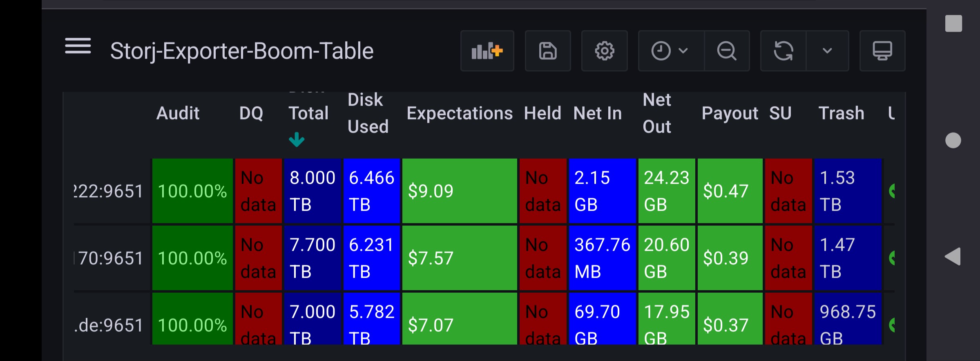Screen dimensions: 980x361
Task: Click the Add panel icon
Action: [x=487, y=51]
